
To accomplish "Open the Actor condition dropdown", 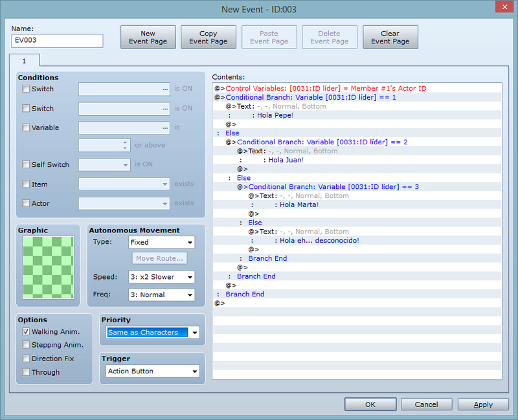I will [x=124, y=203].
